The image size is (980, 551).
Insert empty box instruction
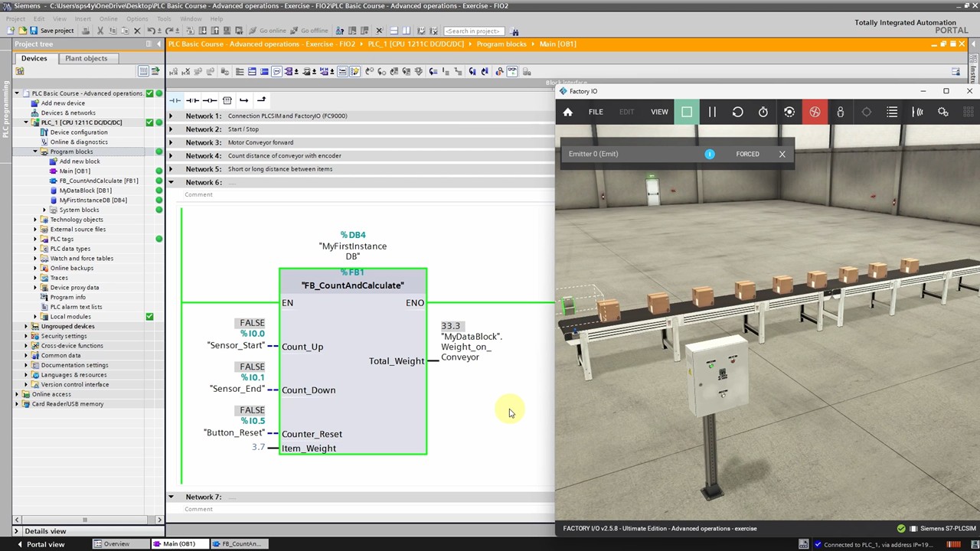click(227, 100)
